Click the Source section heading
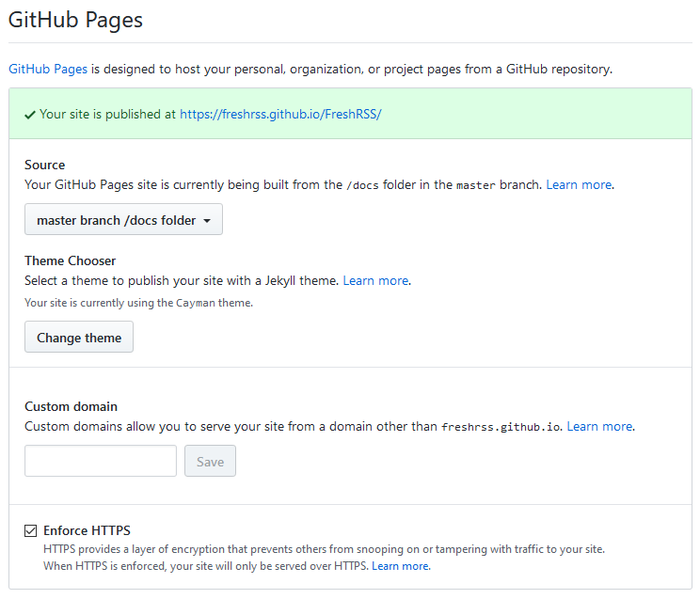Viewport: 700px width, 599px height. pyautogui.click(x=44, y=166)
